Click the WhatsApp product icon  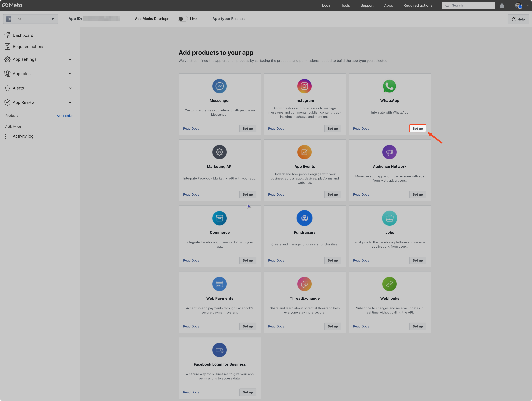[x=389, y=86]
